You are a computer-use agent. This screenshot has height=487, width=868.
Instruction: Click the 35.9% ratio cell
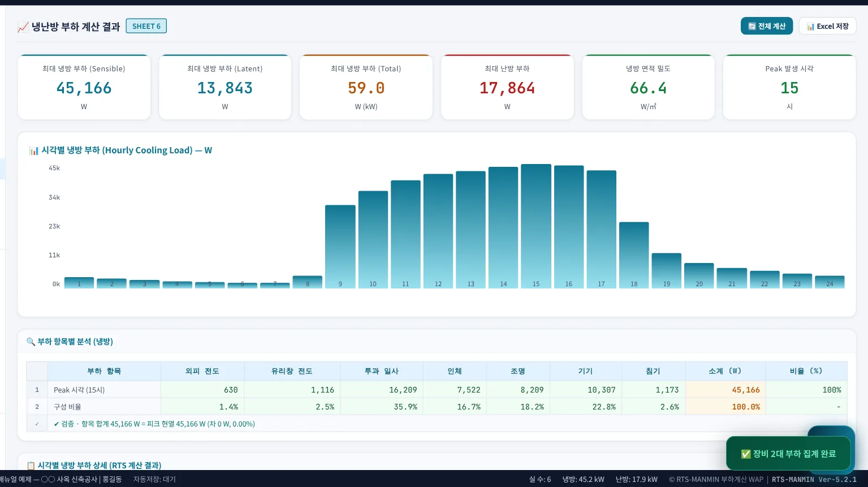click(x=382, y=407)
